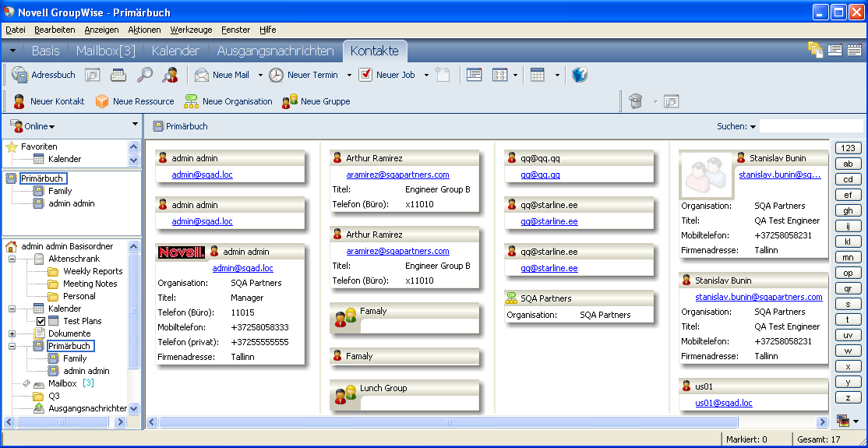The image size is (868, 448).
Task: Click the proxy list icon beside Adressbuch
Action: (x=93, y=75)
